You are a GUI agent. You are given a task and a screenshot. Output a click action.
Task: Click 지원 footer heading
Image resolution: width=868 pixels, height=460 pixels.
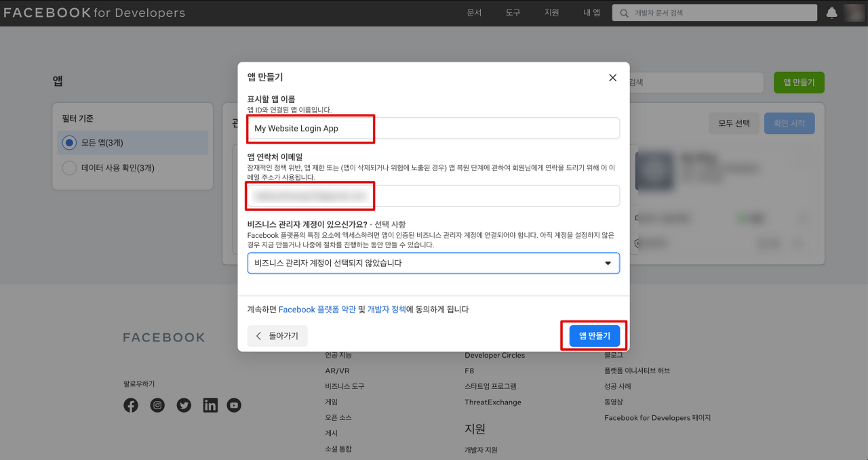pyautogui.click(x=475, y=429)
